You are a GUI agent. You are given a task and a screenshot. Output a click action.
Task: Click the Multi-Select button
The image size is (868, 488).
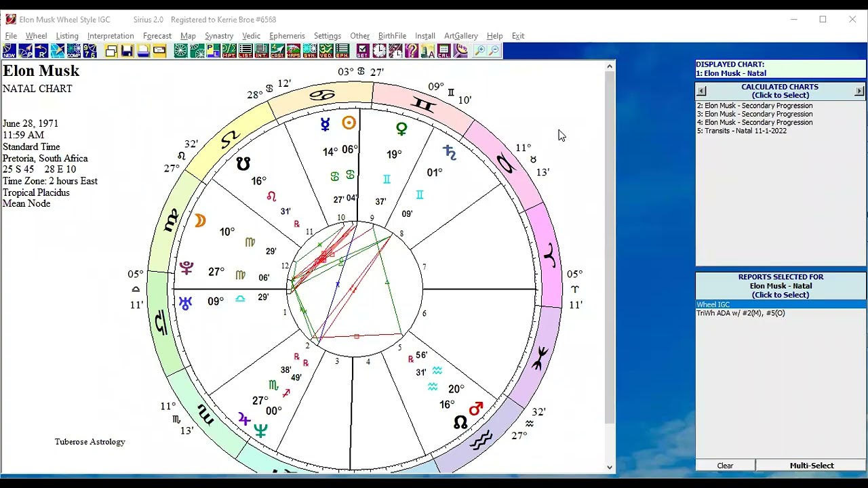811,466
